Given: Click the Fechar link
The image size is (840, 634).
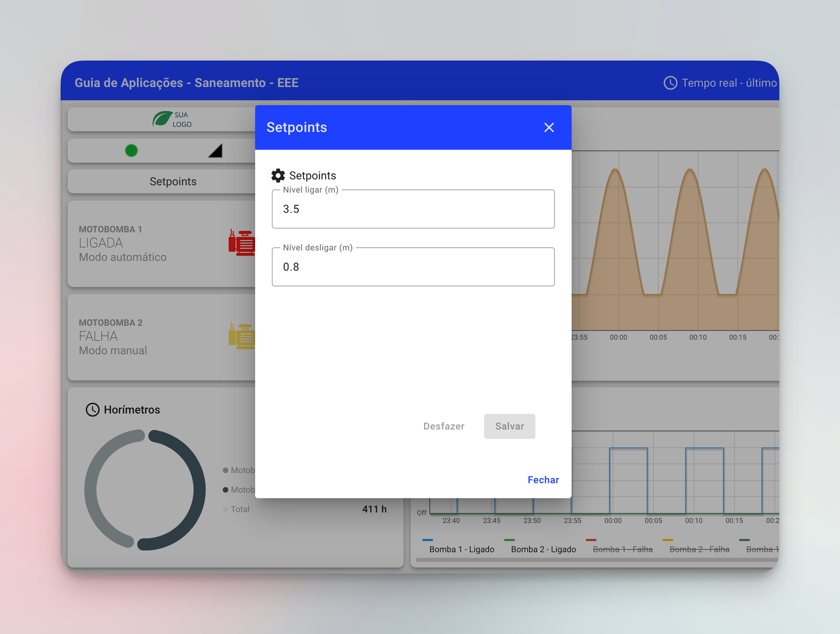Looking at the screenshot, I should (543, 480).
